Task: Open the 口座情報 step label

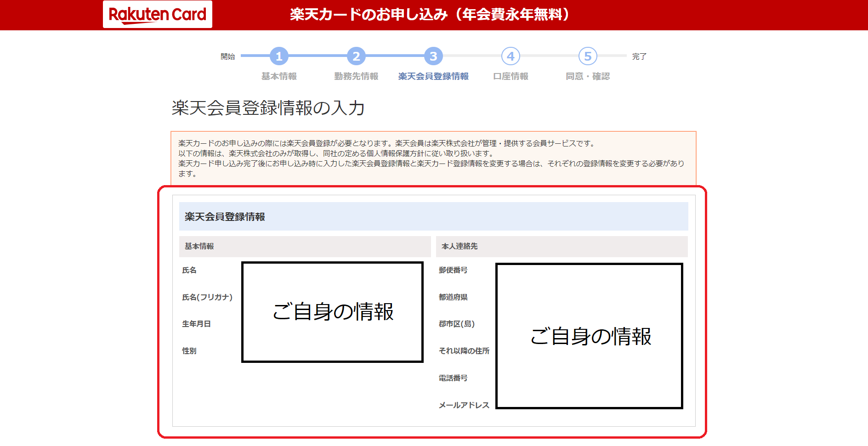Action: point(511,76)
